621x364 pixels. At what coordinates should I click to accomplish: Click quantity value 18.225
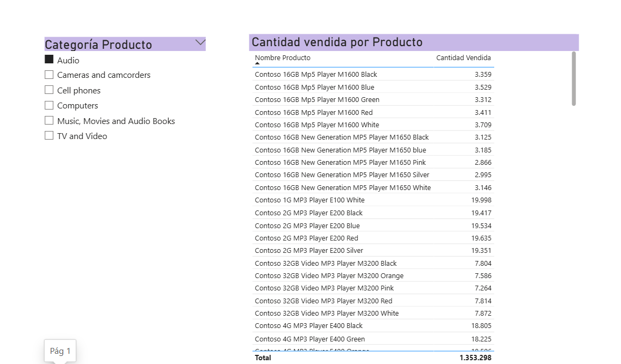[x=481, y=339]
